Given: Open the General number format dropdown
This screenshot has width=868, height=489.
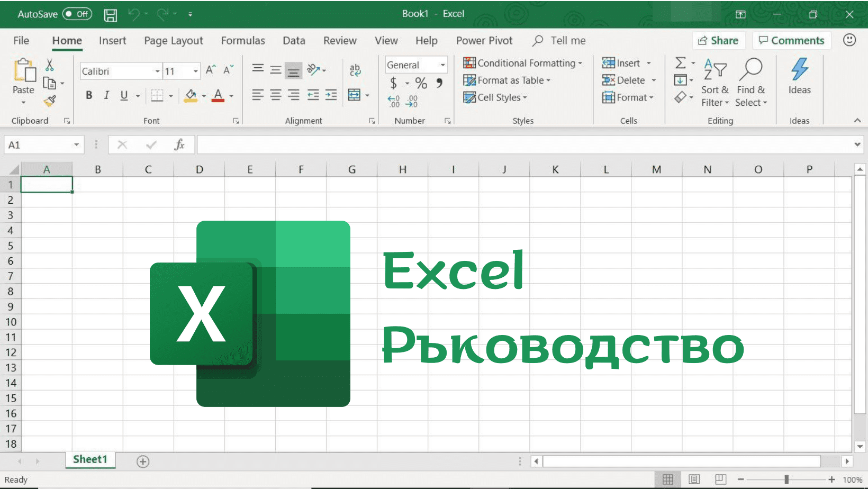Looking at the screenshot, I should point(442,65).
